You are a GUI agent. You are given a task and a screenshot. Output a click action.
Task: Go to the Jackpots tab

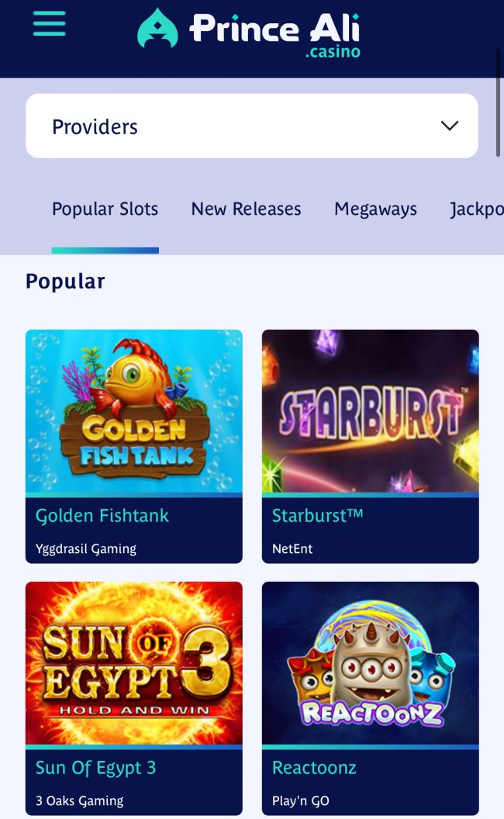[x=477, y=209]
